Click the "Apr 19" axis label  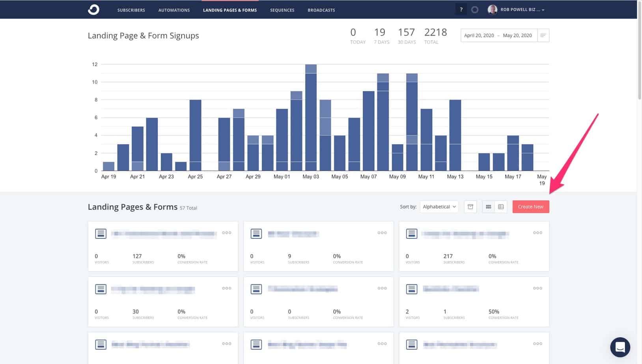(x=108, y=176)
